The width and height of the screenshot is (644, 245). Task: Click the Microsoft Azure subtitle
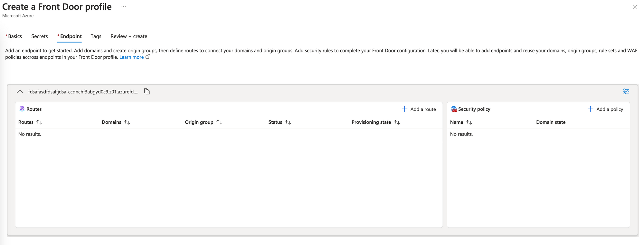click(18, 16)
